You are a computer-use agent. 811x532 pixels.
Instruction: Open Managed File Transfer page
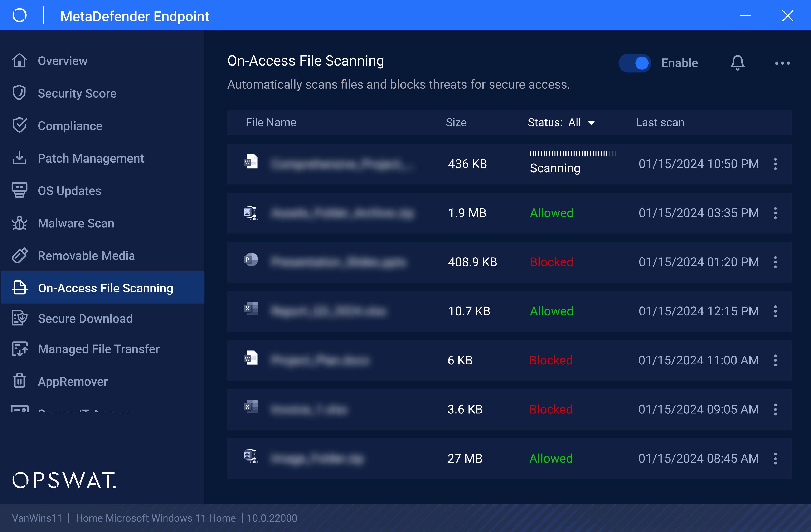tap(98, 349)
